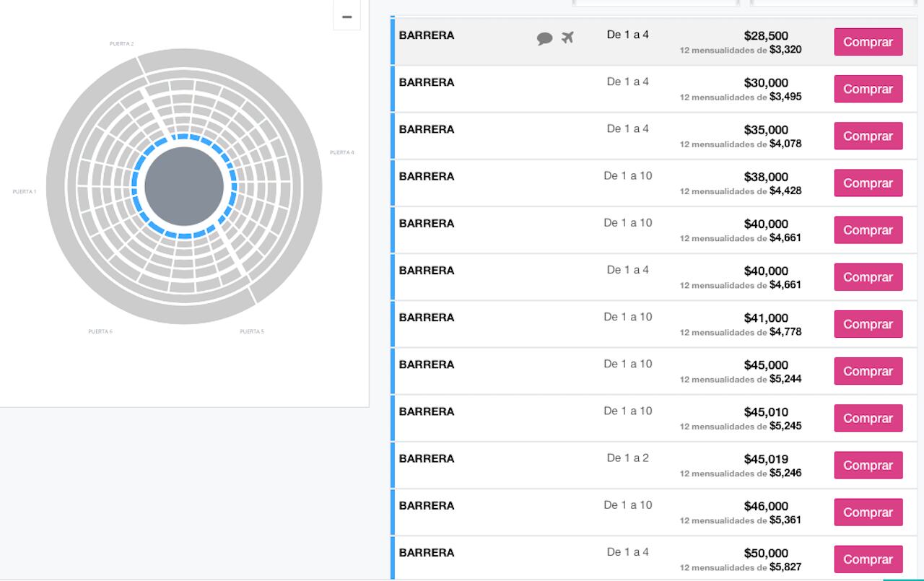Screen dimensions: 924x581
Task: Click the central arena circle on the map
Action: (x=184, y=186)
